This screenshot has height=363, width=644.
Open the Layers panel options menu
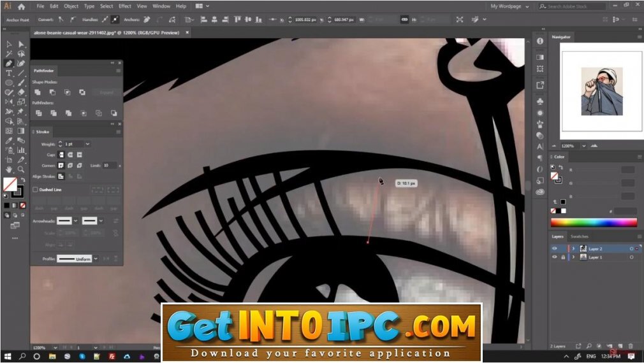(640, 237)
